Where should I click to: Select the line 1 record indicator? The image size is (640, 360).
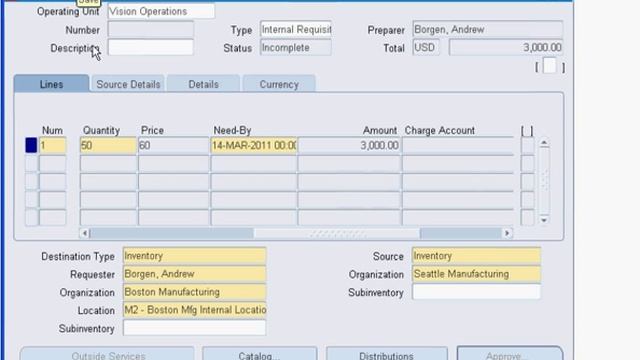[31, 145]
